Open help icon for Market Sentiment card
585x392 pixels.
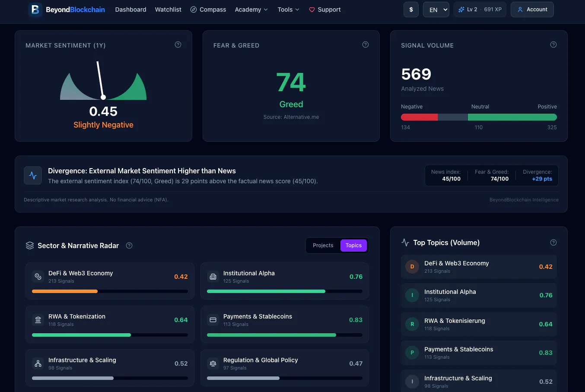coord(178,45)
